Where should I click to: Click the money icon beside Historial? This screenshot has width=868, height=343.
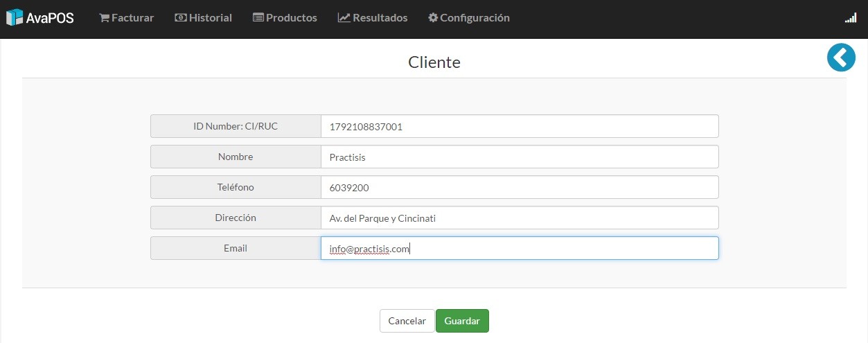click(x=181, y=18)
